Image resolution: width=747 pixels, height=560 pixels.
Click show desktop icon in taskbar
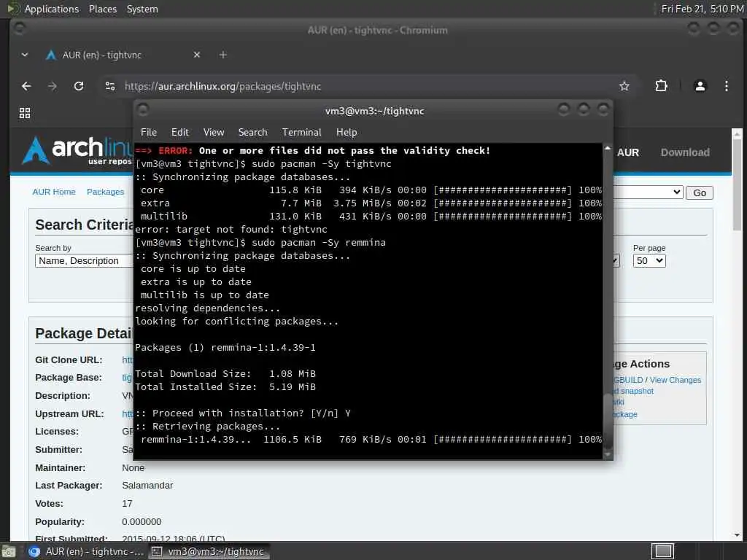[9, 552]
